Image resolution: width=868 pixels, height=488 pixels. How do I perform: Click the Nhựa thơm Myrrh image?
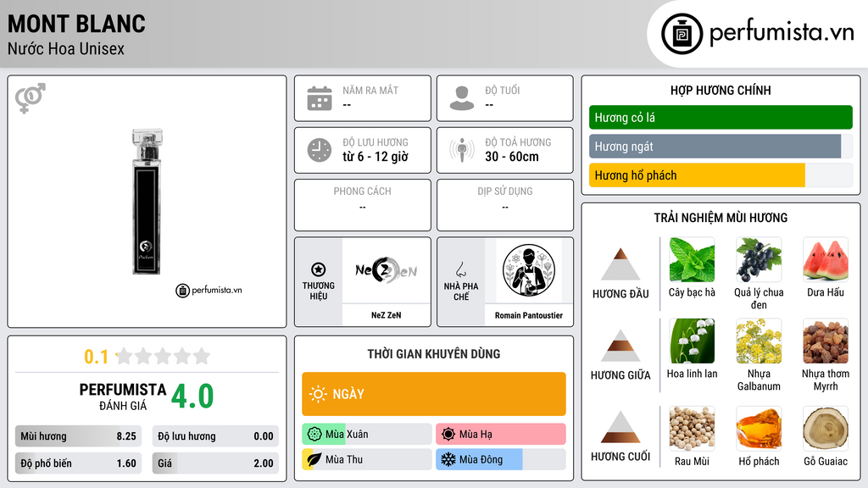[x=826, y=341]
